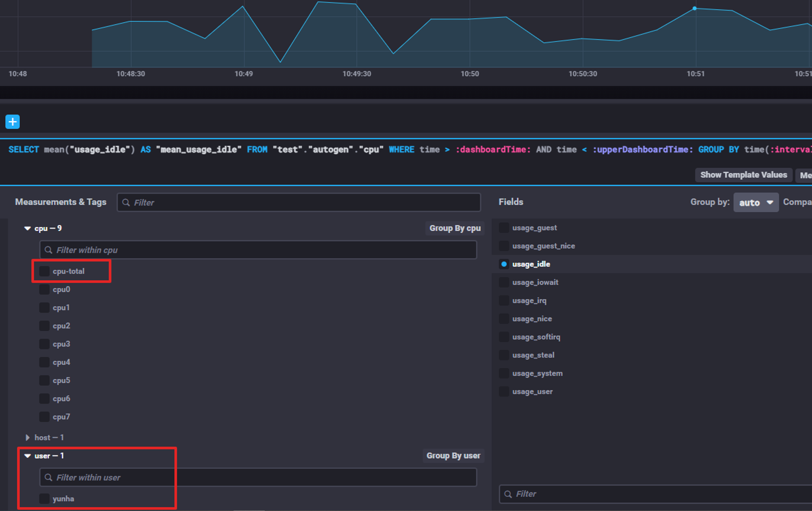This screenshot has height=511, width=812.
Task: Expand the host tag group
Action: tap(28, 438)
